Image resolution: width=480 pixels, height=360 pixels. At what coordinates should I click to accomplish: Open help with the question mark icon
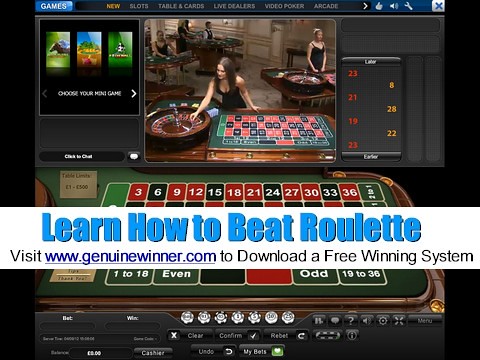pos(351,321)
